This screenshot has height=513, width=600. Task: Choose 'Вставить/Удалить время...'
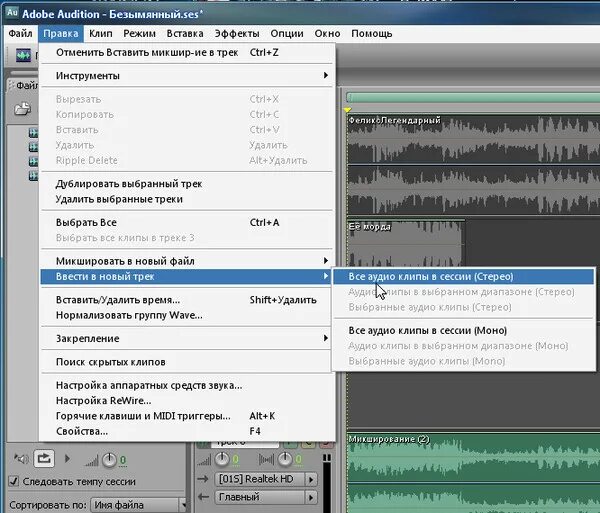(187, 300)
